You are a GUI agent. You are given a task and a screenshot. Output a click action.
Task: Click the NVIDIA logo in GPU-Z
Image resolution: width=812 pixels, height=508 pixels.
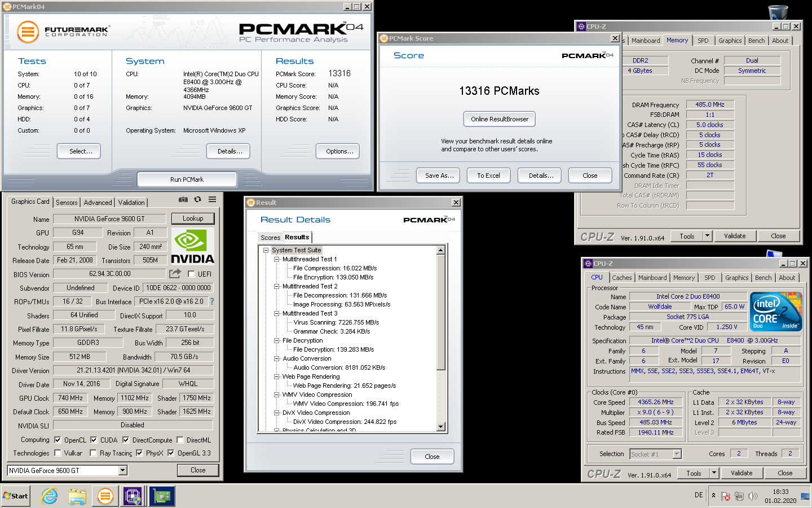[192, 247]
